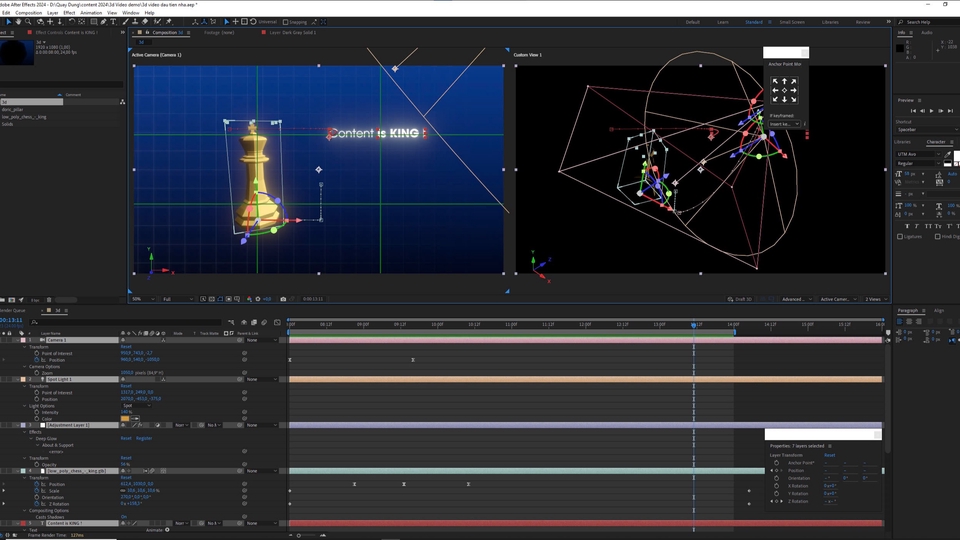960x540 pixels.
Task: Click the current time indicator in timeline
Action: point(694,324)
